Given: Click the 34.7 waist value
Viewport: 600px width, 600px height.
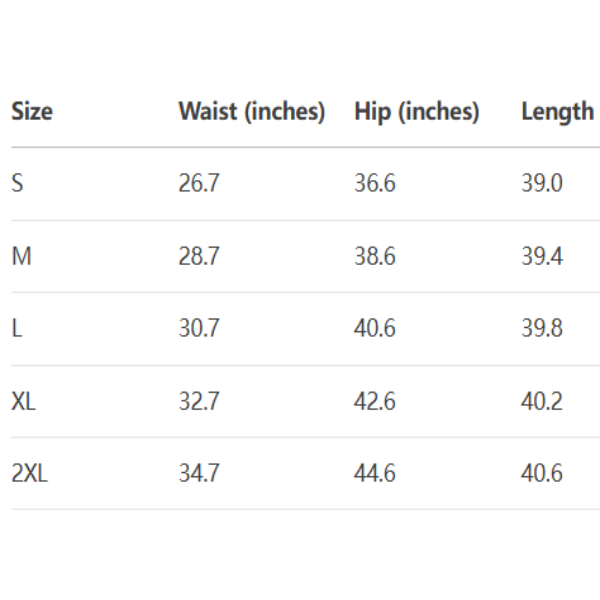Looking at the screenshot, I should 198,474.
